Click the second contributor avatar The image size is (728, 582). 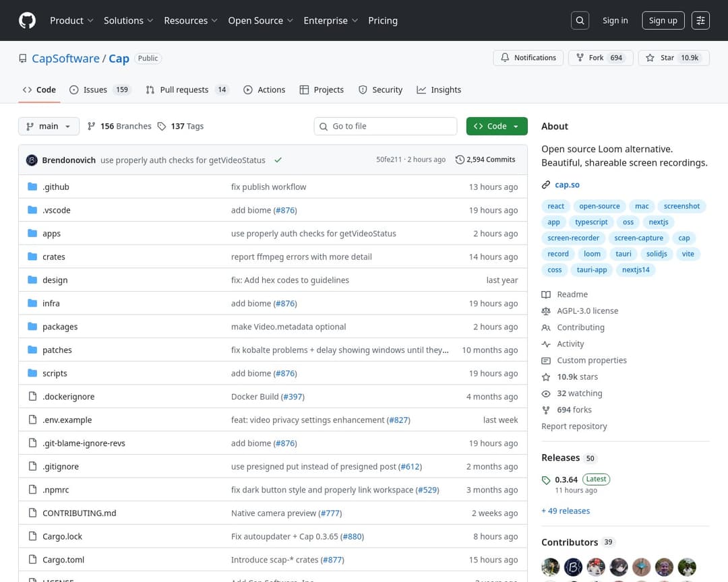click(x=573, y=567)
